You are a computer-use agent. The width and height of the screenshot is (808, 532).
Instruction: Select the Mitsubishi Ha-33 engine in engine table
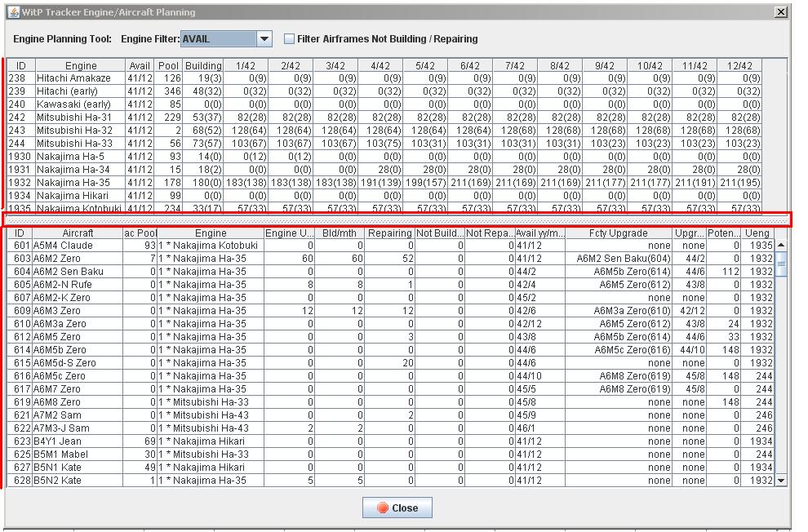click(384, 143)
